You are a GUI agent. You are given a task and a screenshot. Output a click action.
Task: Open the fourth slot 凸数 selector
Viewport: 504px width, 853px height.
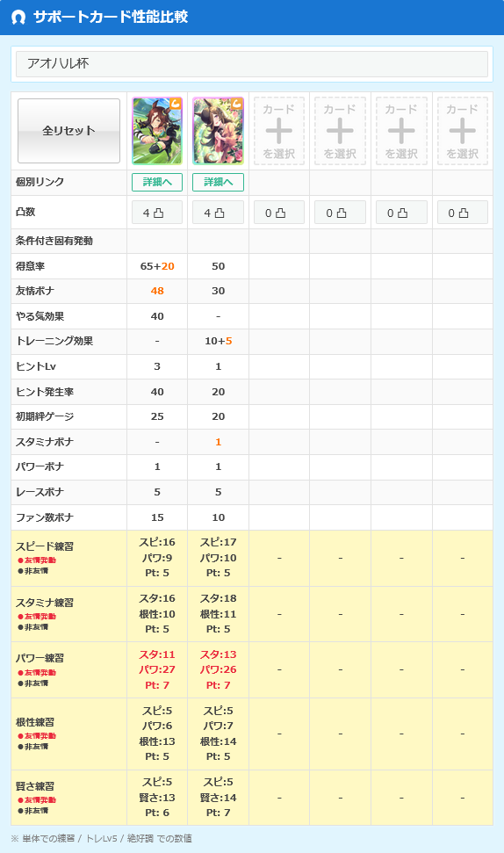pyautogui.click(x=341, y=213)
